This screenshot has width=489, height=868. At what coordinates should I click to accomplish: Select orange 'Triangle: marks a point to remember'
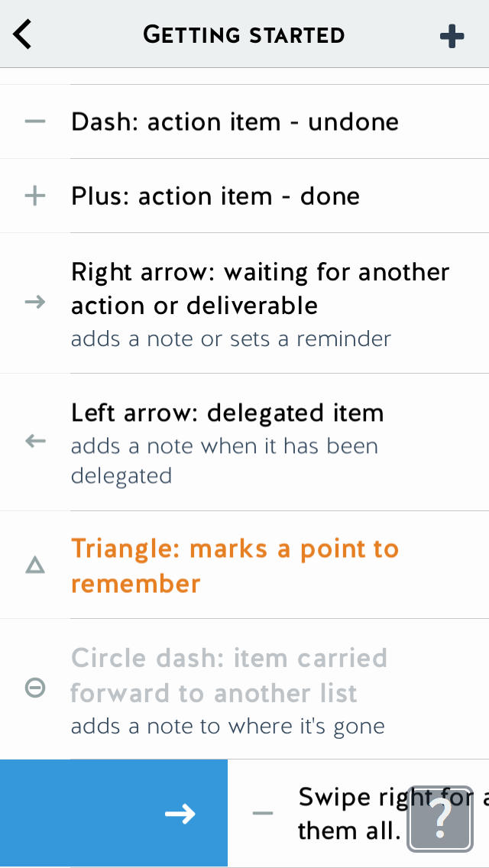(x=235, y=565)
